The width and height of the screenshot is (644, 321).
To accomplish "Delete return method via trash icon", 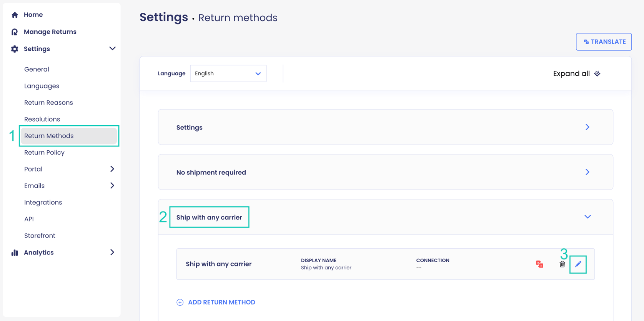I will (562, 264).
